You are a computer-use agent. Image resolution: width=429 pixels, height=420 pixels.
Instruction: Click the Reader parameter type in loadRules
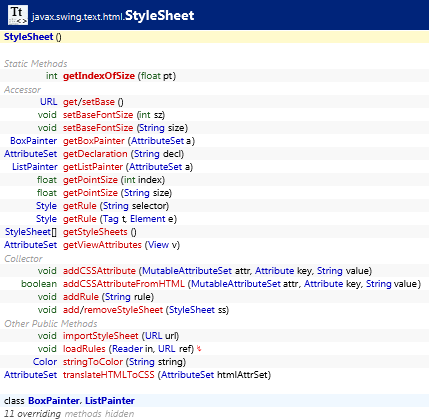[128, 349]
